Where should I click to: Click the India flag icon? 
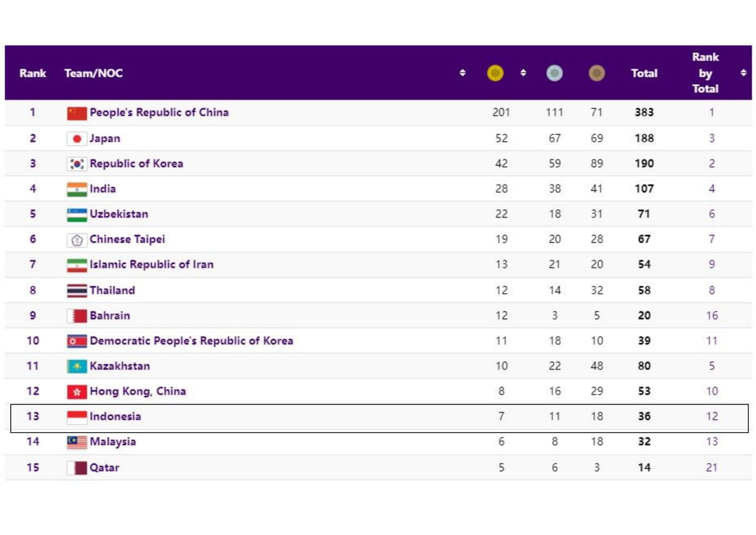77,189
